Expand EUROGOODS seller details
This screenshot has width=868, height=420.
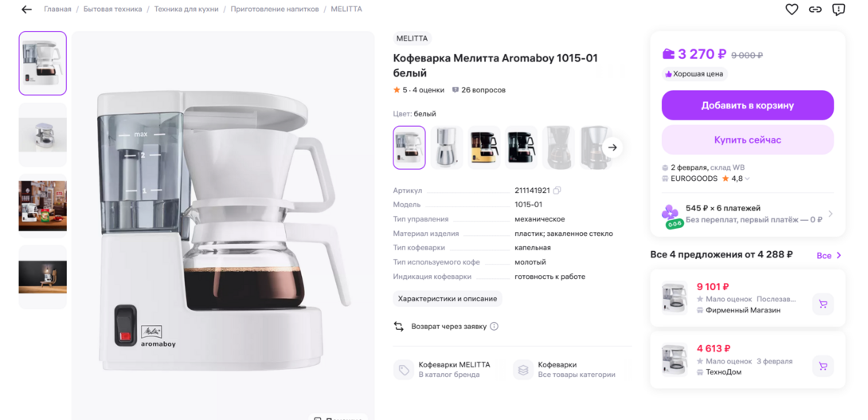click(x=747, y=179)
